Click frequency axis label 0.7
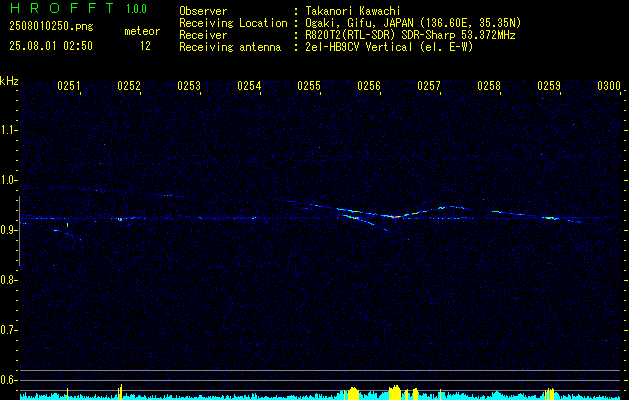The image size is (629, 400). (8, 330)
